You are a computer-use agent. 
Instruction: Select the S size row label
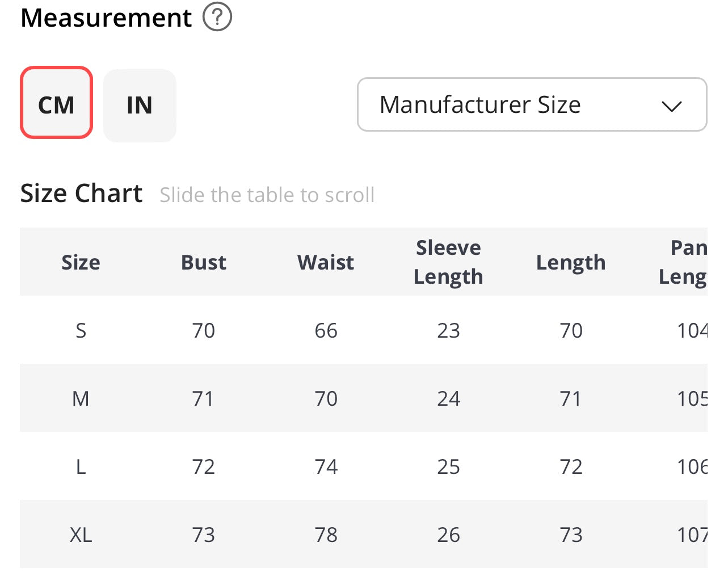pyautogui.click(x=81, y=330)
